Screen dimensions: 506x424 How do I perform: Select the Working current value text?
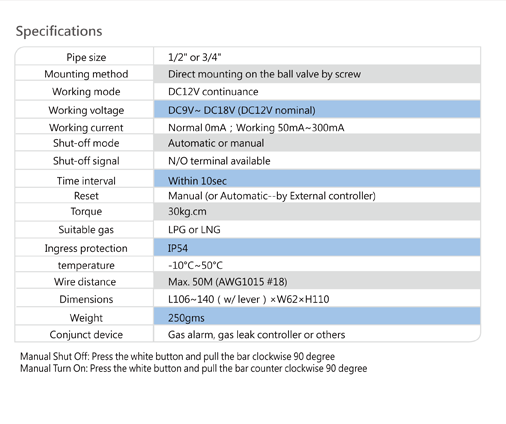[x=256, y=128]
